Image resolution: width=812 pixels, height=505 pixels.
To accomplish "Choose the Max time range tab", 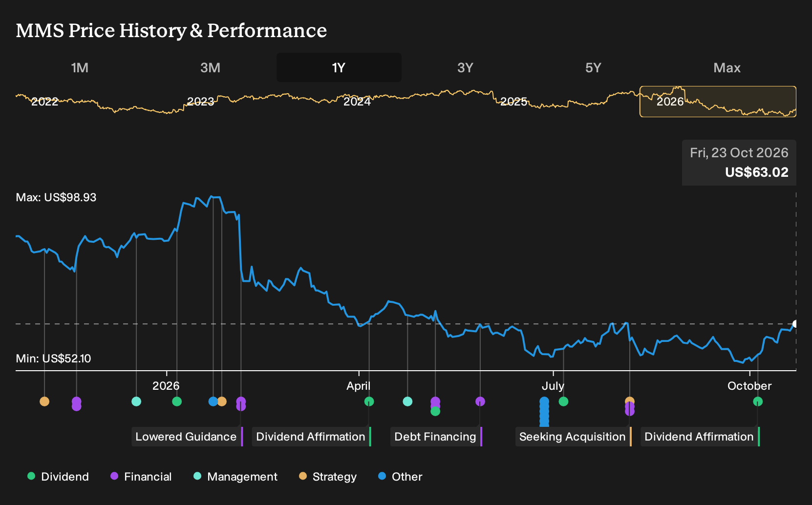I will click(x=727, y=67).
